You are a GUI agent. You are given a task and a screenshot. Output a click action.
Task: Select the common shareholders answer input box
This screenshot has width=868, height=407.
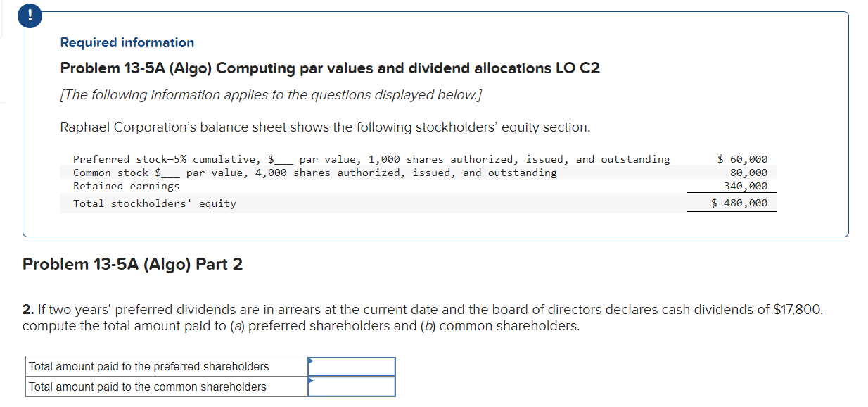click(x=352, y=386)
